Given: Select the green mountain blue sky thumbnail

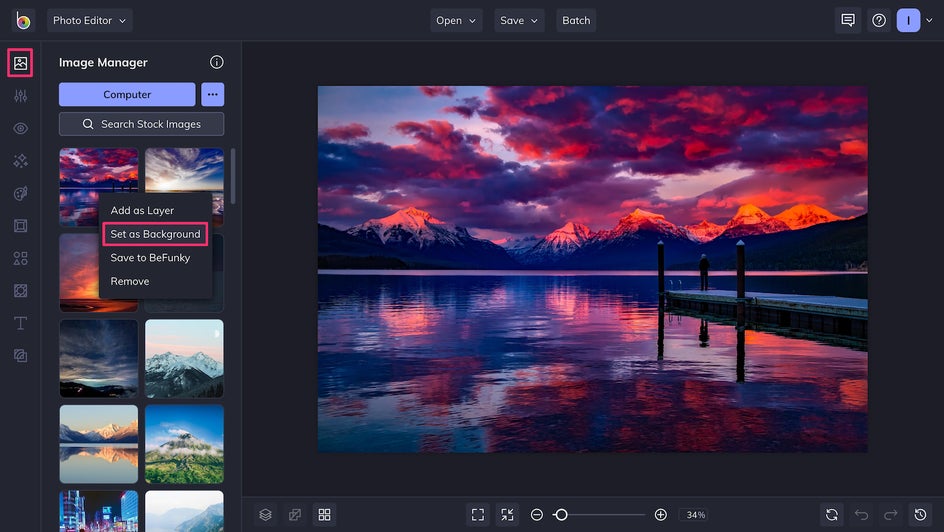Looking at the screenshot, I should (x=184, y=444).
